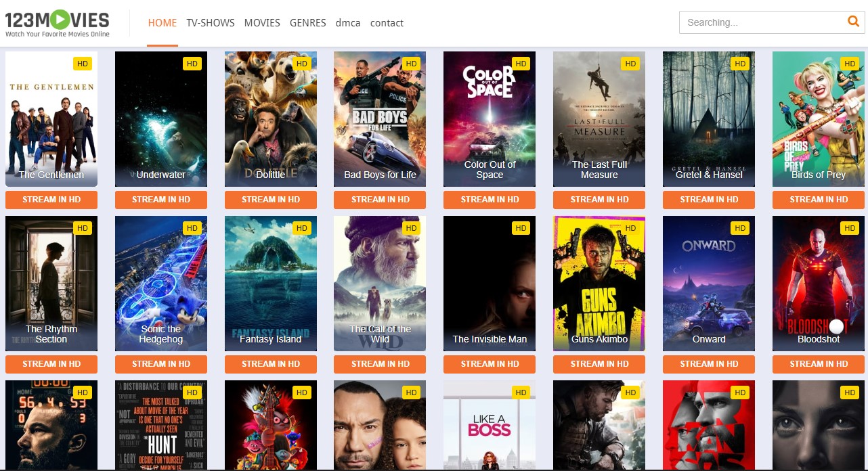Stream Onward in HD
Screen dimensions: 868x471
click(709, 364)
